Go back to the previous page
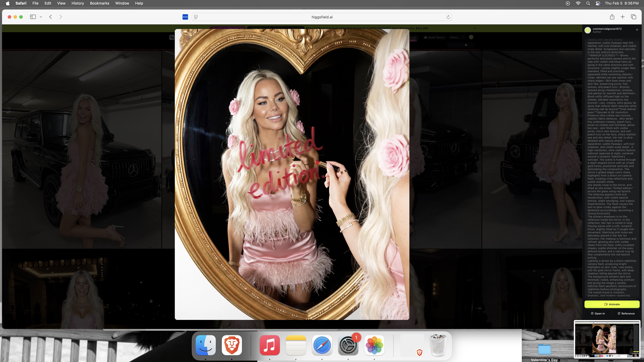The height and width of the screenshot is (362, 644). 50,17
